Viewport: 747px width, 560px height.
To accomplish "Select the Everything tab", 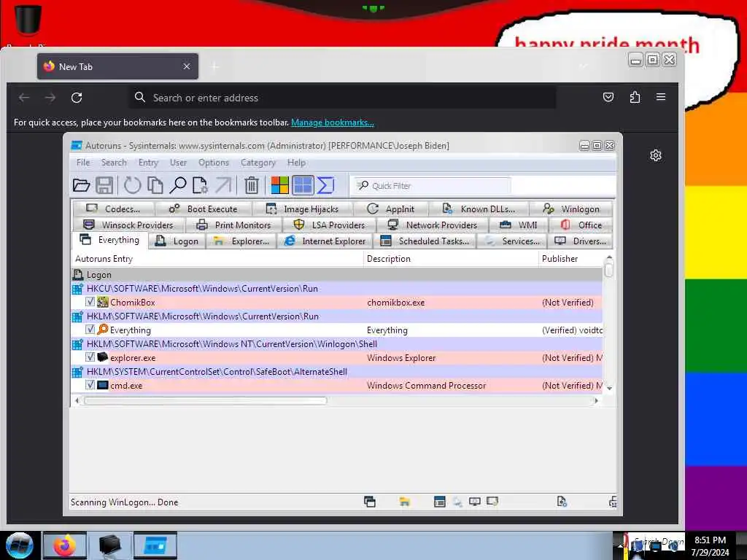I will [109, 240].
